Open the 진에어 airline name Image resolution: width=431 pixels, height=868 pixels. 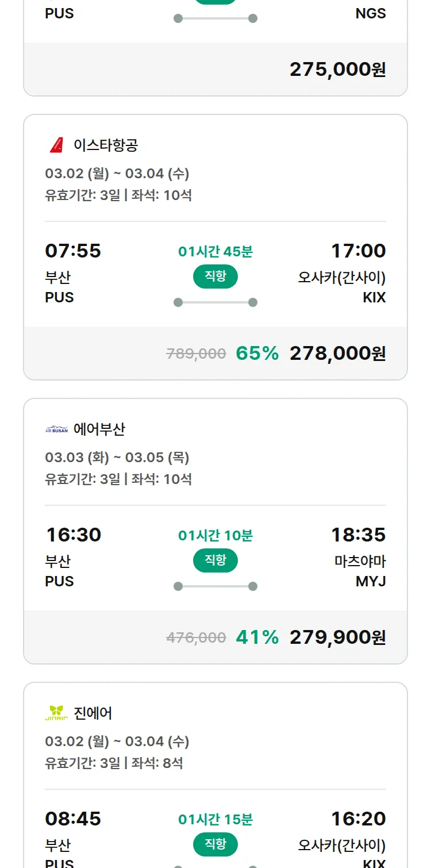[93, 713]
